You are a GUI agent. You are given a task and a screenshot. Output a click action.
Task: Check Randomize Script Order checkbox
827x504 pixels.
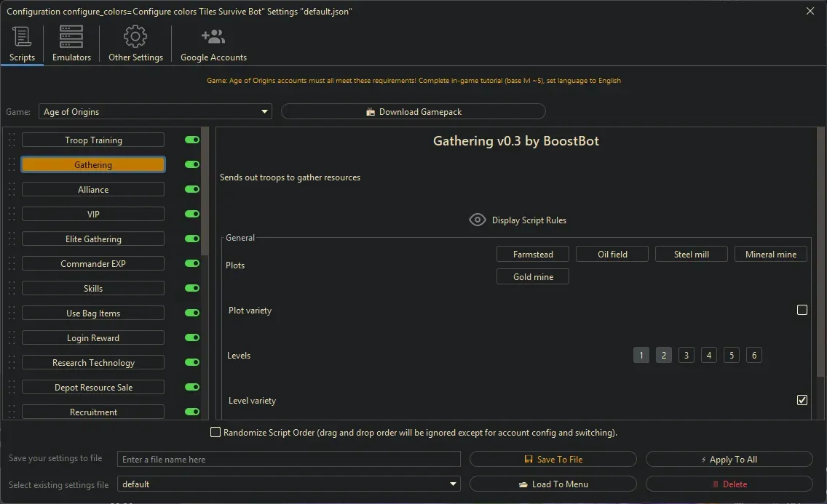pos(215,433)
